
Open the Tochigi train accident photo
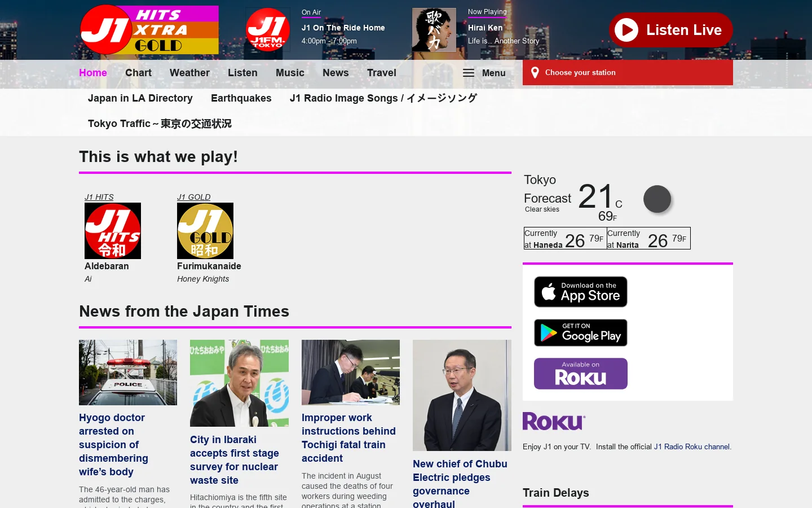(351, 373)
